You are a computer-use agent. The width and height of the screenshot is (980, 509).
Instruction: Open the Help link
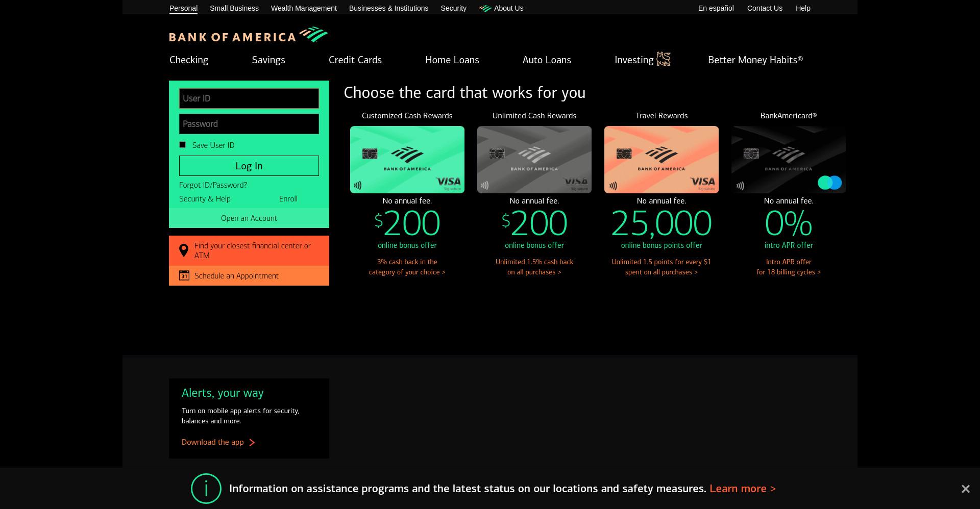(803, 8)
